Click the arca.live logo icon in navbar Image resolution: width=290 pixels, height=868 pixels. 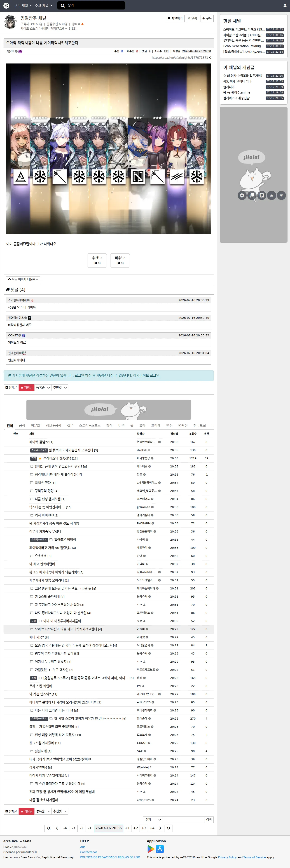tap(6, 5)
